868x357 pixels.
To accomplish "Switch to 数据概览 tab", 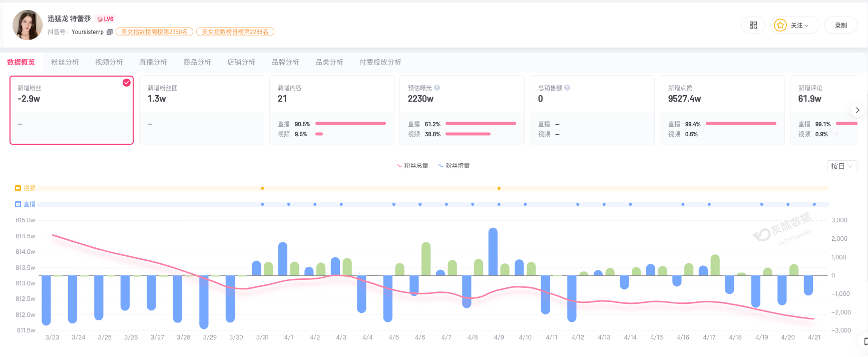I will (x=21, y=62).
